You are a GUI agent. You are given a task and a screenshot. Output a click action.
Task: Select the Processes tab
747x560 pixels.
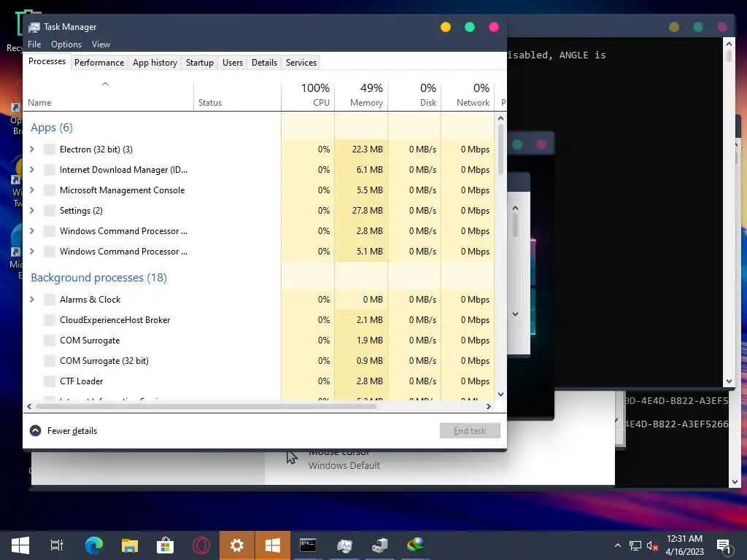47,61
